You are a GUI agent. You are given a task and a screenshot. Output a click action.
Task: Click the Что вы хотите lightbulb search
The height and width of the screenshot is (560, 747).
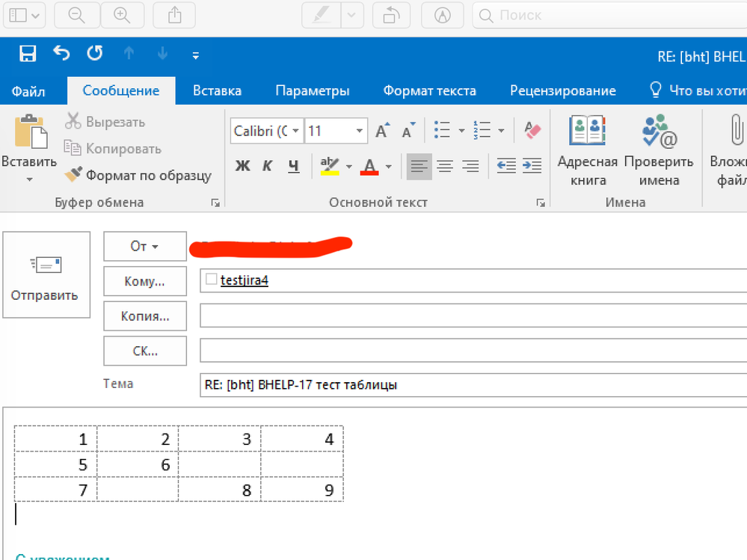pyautogui.click(x=698, y=90)
